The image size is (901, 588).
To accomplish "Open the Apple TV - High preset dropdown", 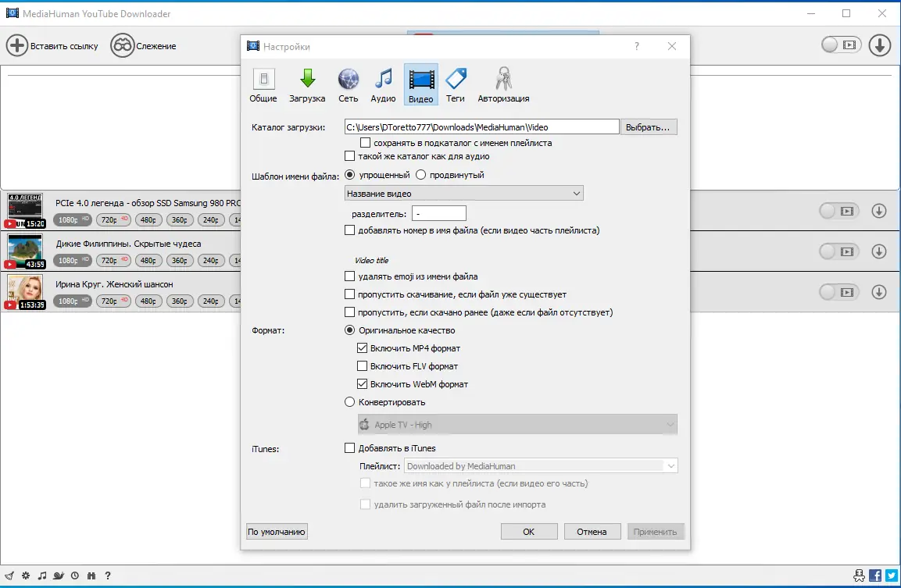I will pos(518,424).
